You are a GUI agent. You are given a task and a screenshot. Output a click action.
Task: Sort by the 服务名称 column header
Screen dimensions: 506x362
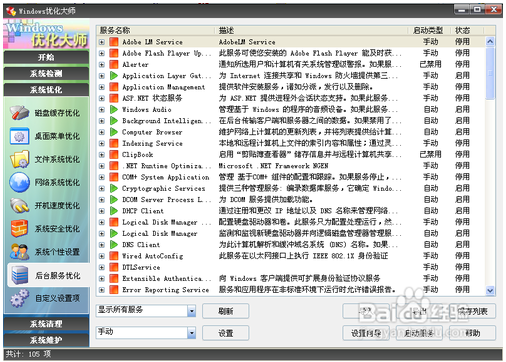[x=156, y=31]
